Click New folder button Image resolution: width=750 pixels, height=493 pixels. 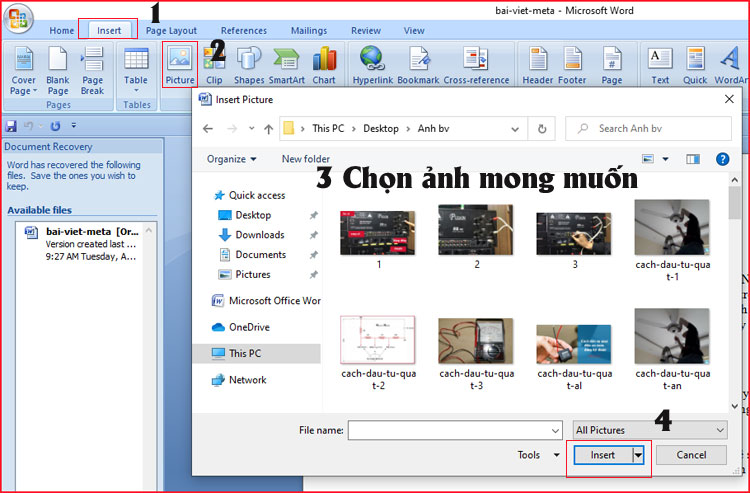(306, 159)
